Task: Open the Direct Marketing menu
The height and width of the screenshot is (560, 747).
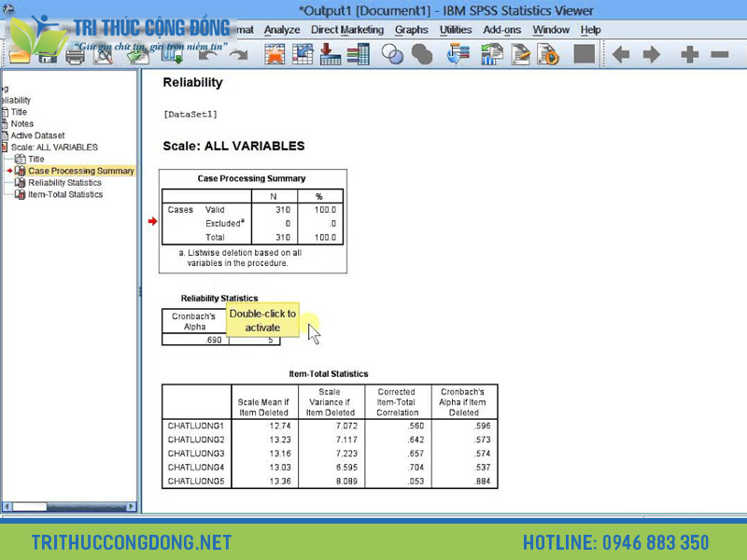Action: [x=347, y=30]
